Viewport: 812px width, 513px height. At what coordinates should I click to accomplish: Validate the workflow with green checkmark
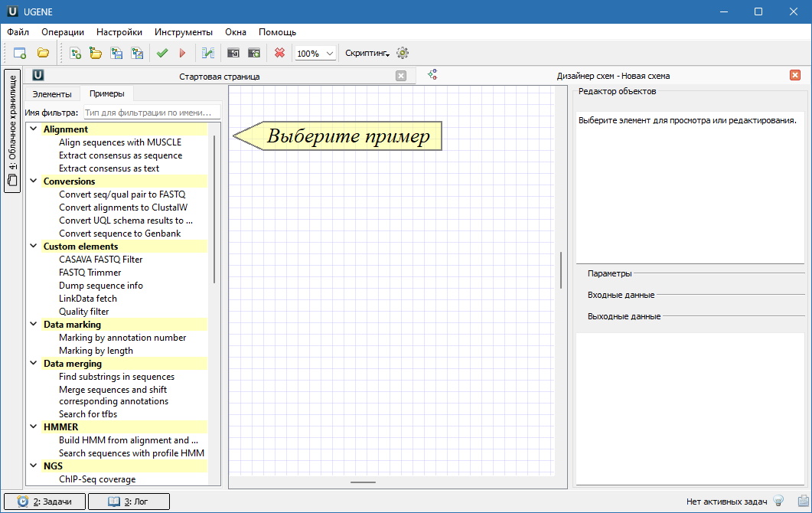161,53
